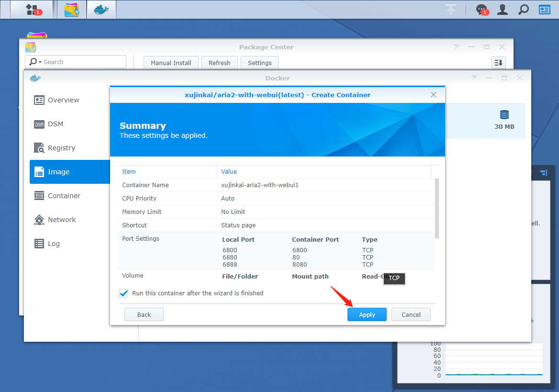This screenshot has width=559, height=392.
Task: Click the Package Center icon in its title bar
Action: pos(31,47)
